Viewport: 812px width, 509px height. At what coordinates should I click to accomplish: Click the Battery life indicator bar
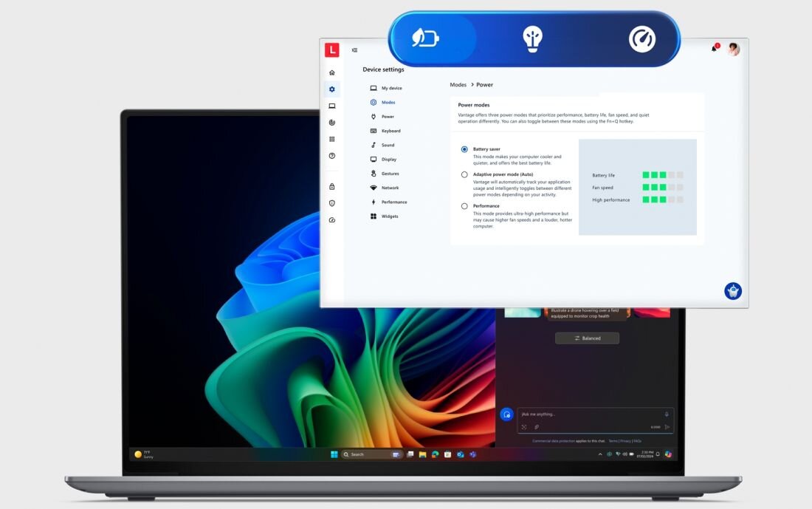(x=653, y=175)
